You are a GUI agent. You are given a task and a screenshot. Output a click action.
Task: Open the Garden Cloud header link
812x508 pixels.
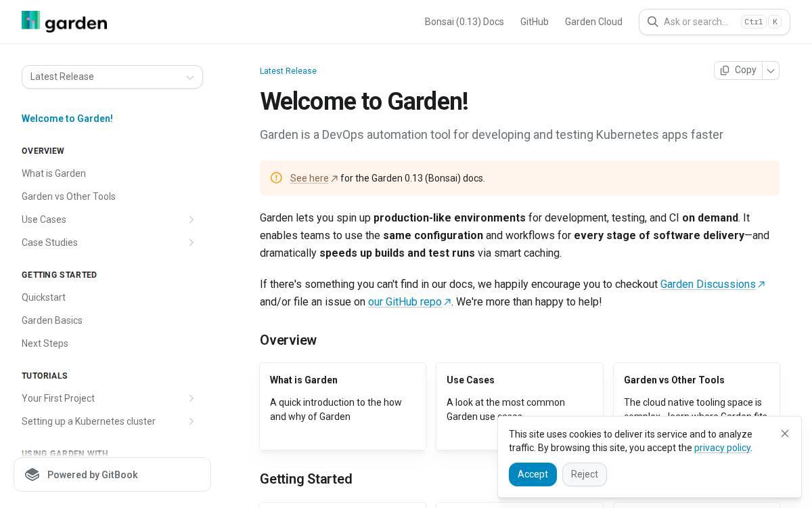tap(593, 22)
